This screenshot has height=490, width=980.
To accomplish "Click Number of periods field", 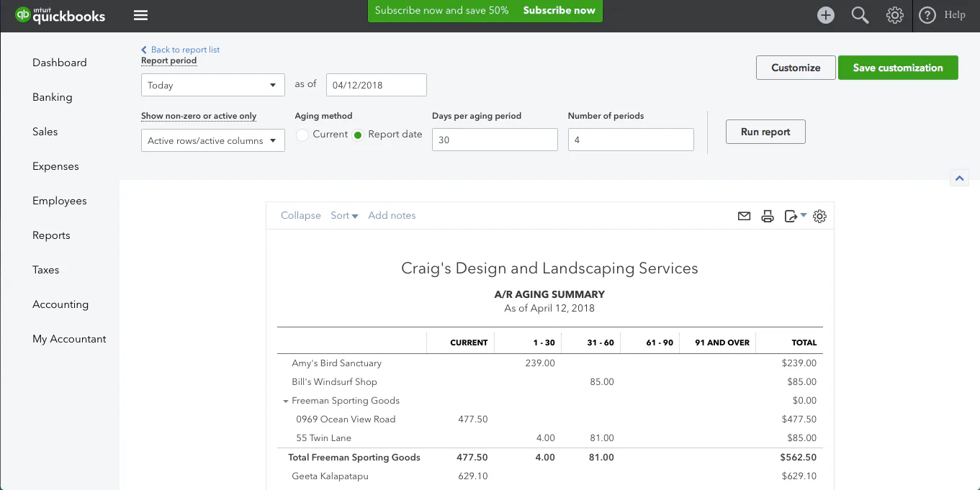I will (x=631, y=140).
